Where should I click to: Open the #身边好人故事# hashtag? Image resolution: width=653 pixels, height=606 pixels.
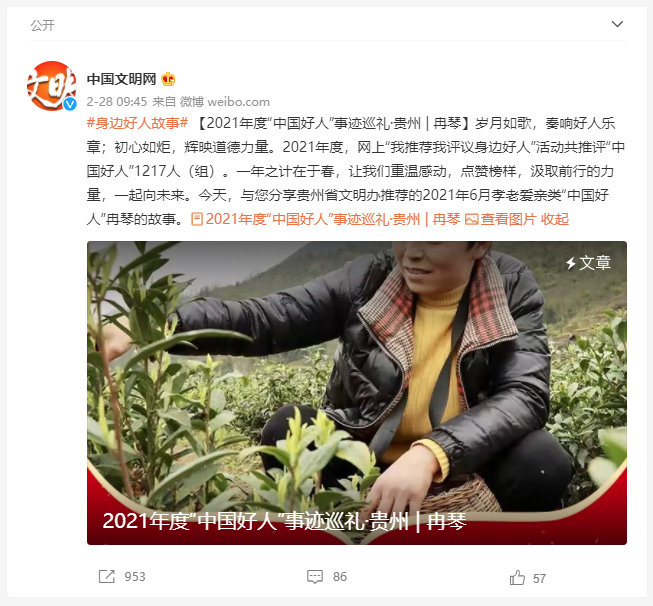point(137,123)
